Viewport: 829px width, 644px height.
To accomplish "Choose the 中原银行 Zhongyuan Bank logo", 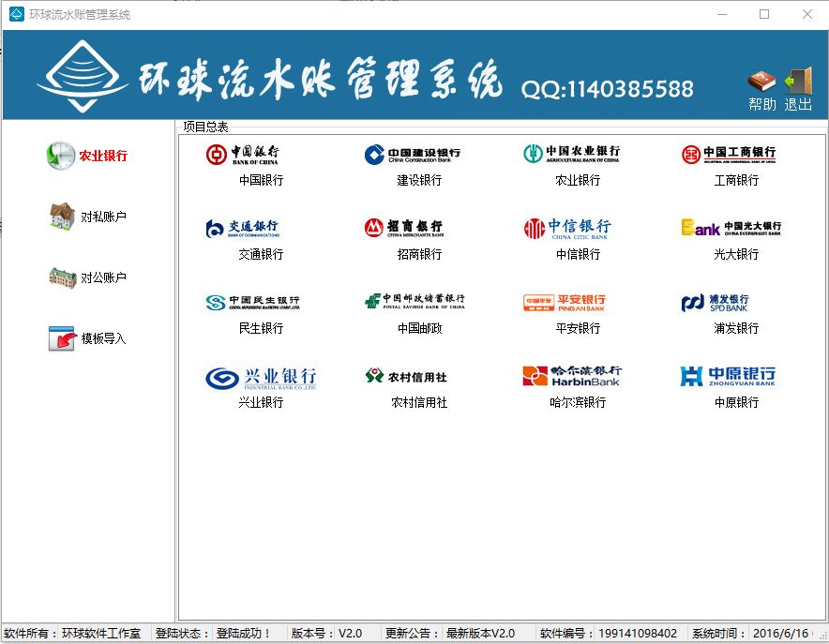I will coord(728,376).
